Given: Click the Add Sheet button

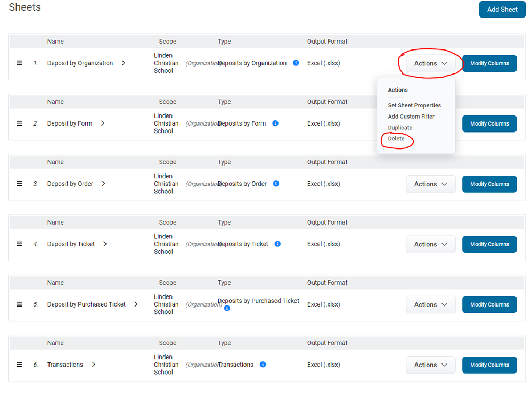Looking at the screenshot, I should tap(502, 10).
